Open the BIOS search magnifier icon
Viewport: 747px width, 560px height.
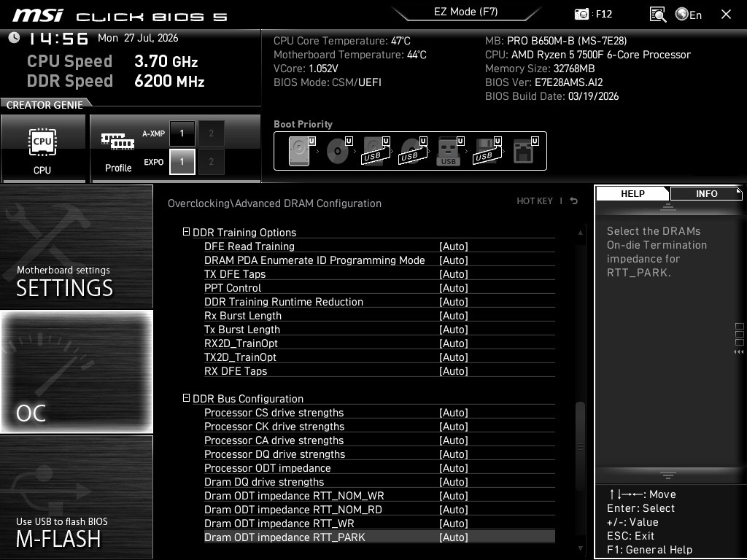point(657,15)
